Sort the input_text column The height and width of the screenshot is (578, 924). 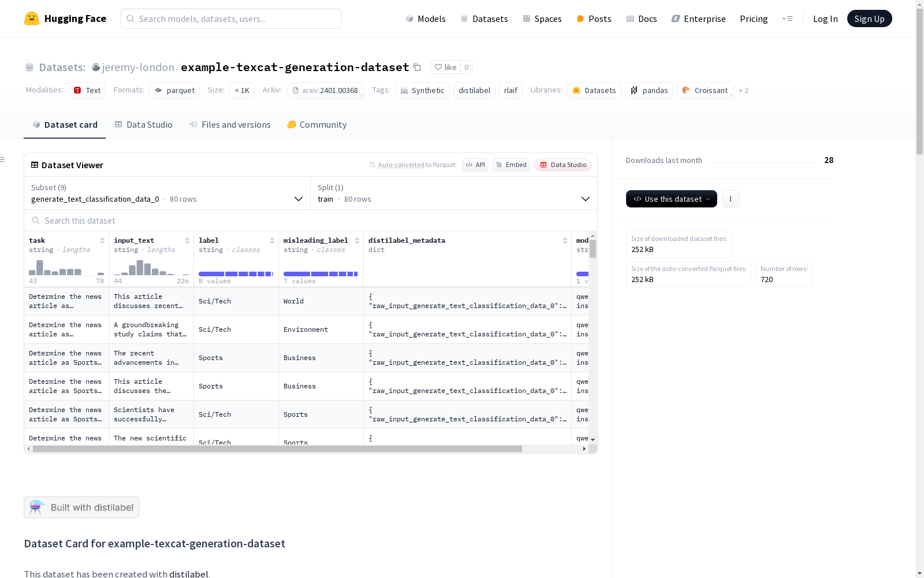click(187, 240)
